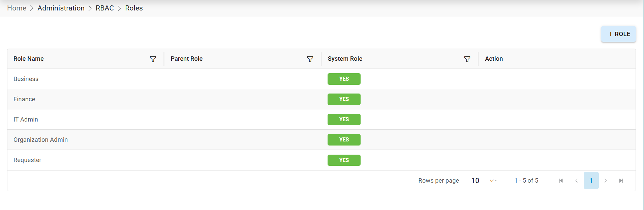Navigate to Home in the breadcrumb
The width and height of the screenshot is (644, 210).
(x=17, y=8)
